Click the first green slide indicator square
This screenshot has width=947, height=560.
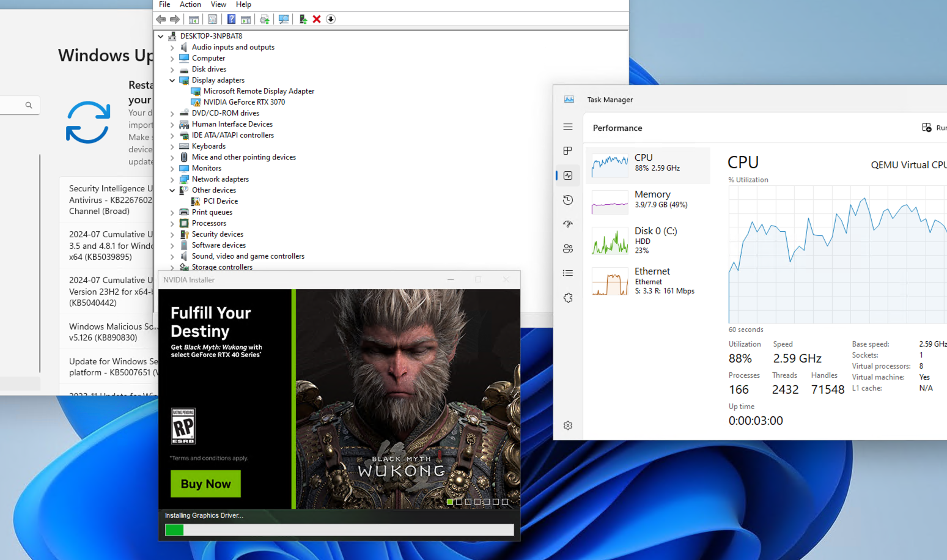(450, 502)
